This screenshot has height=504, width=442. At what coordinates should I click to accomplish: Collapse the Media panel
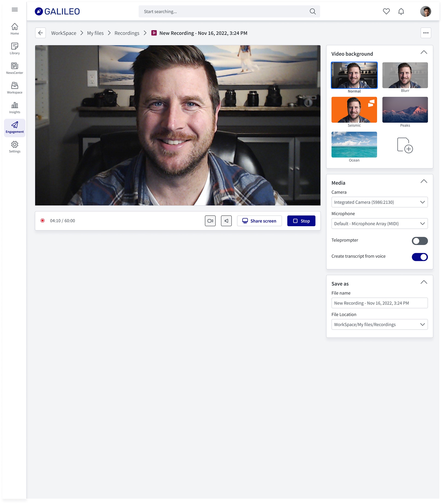[x=424, y=181]
